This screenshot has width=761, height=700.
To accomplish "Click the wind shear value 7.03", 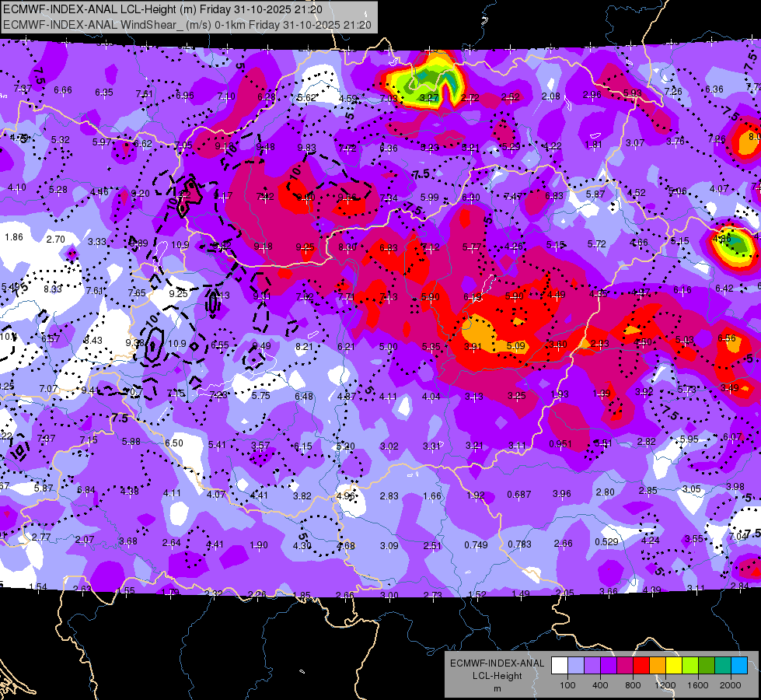I will [x=388, y=99].
